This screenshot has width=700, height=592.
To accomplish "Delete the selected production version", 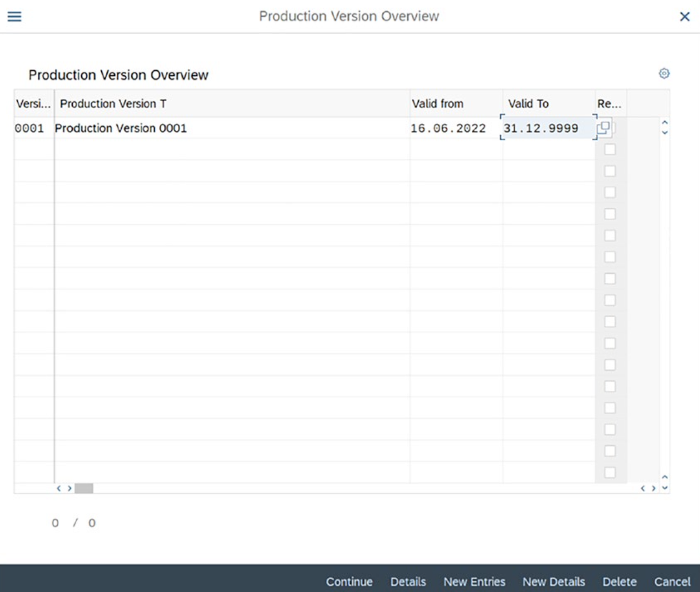I will click(619, 582).
